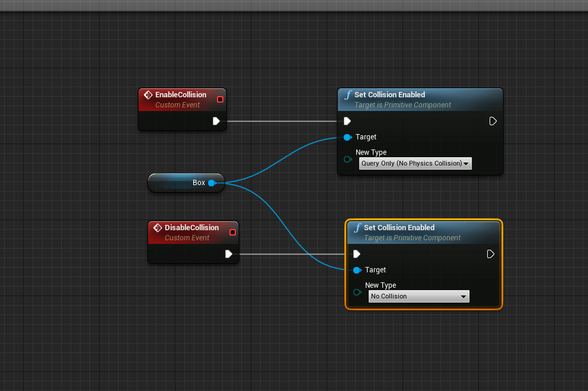Image resolution: width=588 pixels, height=391 pixels.
Task: Click Target pin on lower Set Collision node
Action: click(x=357, y=270)
